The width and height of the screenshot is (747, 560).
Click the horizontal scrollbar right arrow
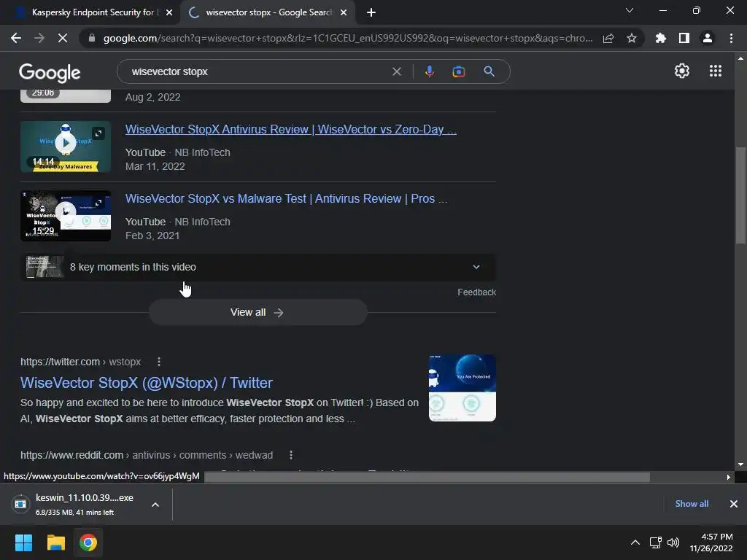(x=729, y=477)
